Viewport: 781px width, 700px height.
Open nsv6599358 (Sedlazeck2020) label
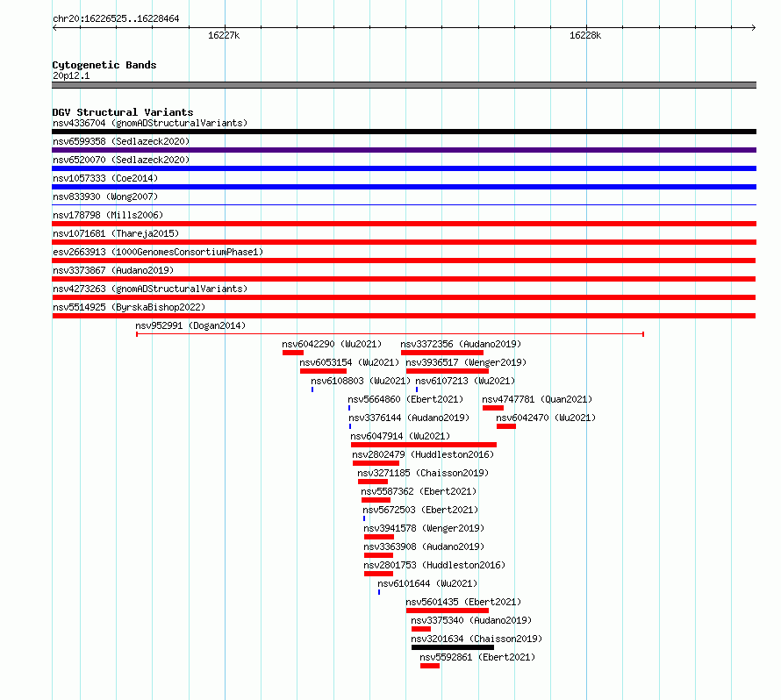pos(121,141)
